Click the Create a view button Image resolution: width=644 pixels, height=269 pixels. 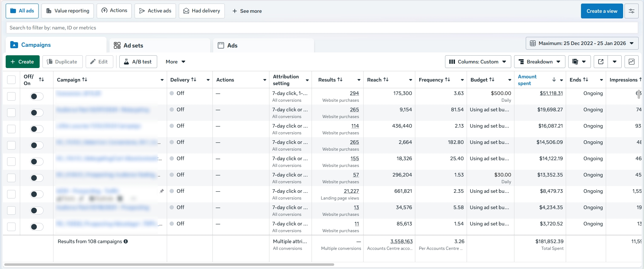(602, 11)
